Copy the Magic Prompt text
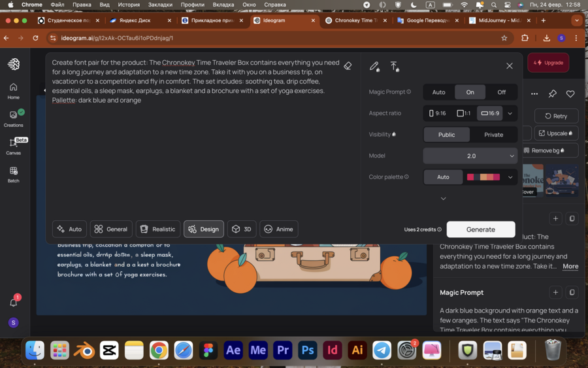588x368 pixels. click(x=572, y=292)
